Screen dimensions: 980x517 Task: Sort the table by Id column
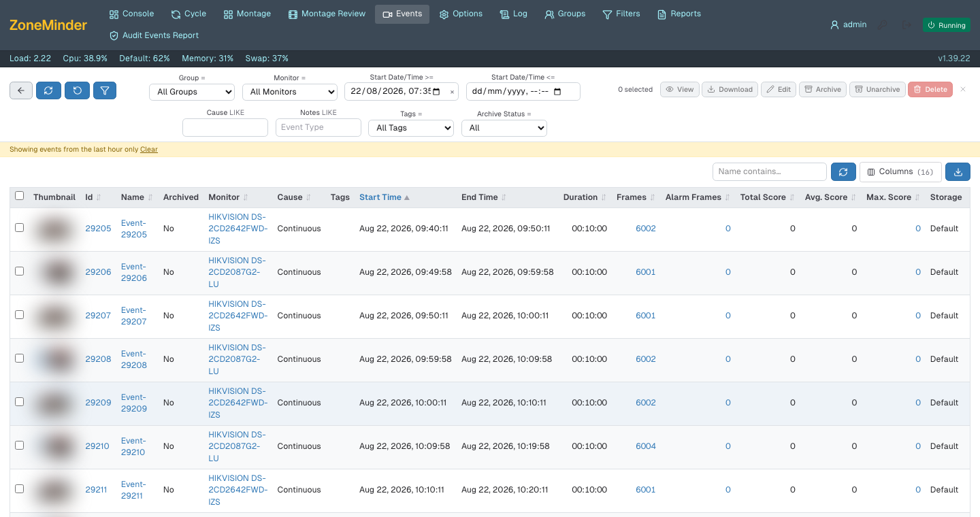(93, 197)
